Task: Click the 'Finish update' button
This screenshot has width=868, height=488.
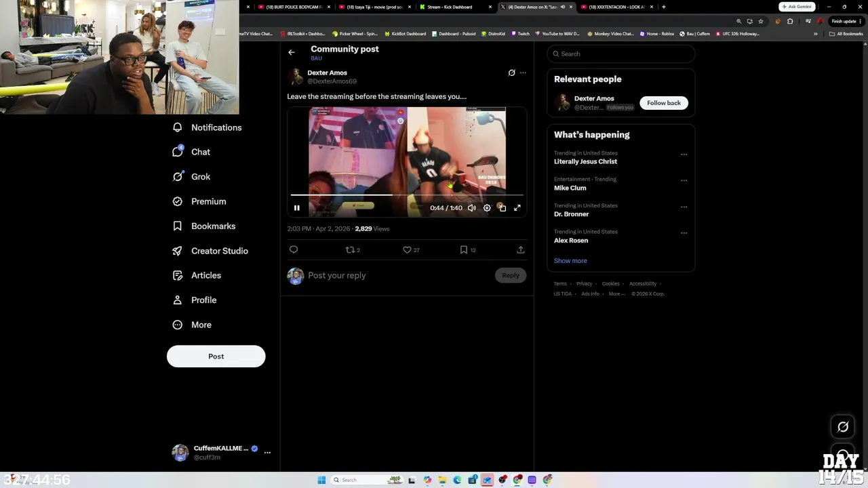Action: (847, 21)
